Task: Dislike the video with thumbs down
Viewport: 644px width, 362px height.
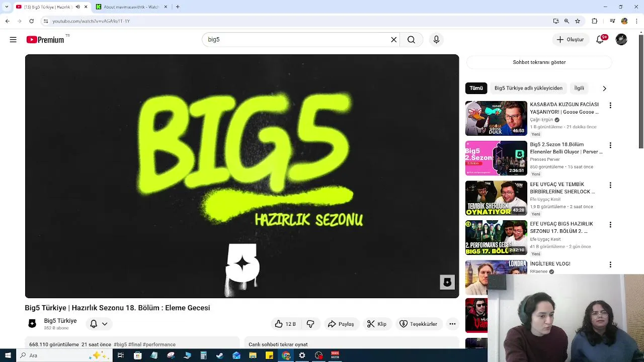Action: [x=310, y=324]
